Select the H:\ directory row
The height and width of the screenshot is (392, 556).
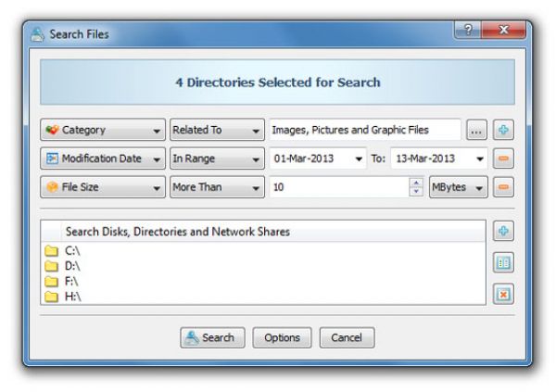(263, 297)
